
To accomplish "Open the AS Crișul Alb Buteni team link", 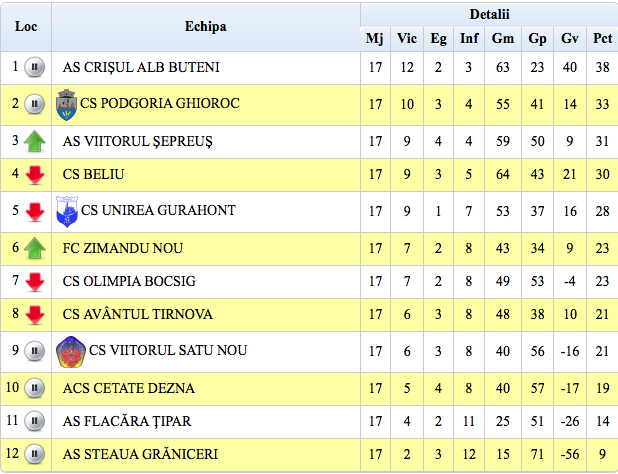I will (x=141, y=68).
